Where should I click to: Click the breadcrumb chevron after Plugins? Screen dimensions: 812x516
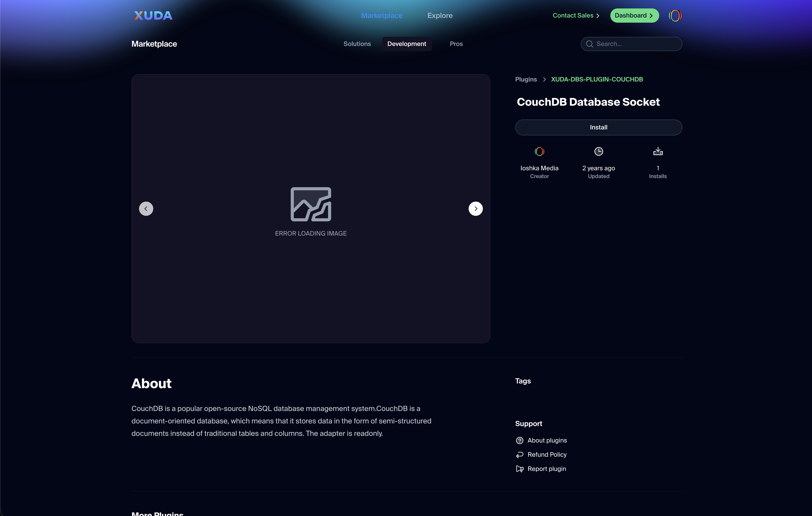pyautogui.click(x=544, y=79)
